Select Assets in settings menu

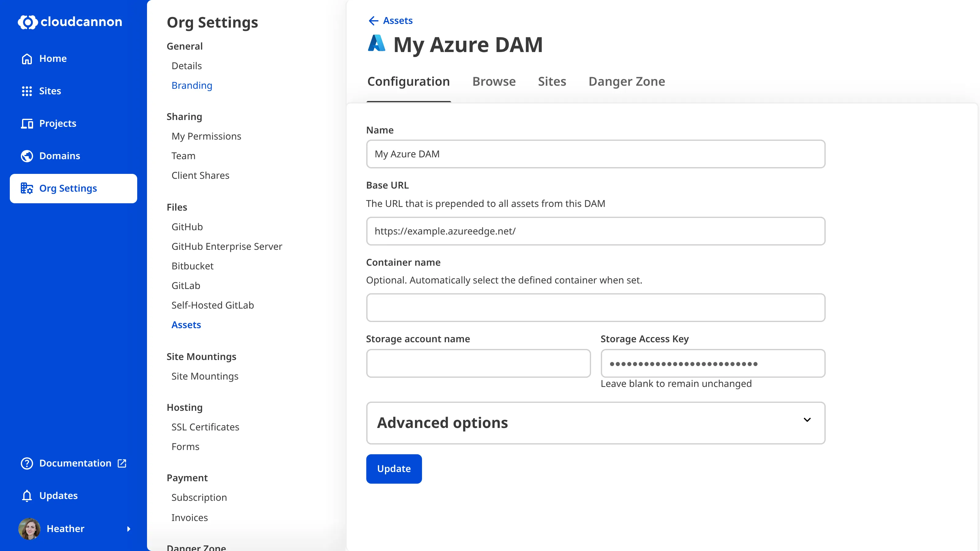tap(186, 325)
